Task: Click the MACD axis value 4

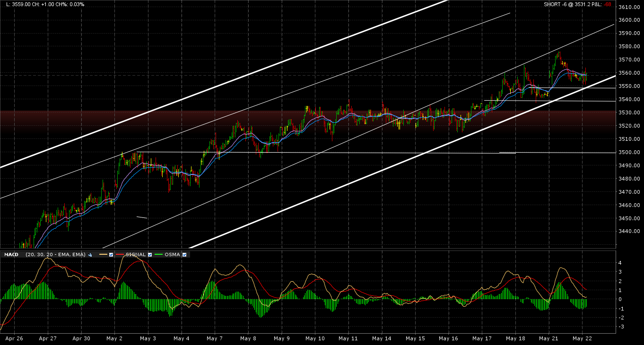Action: coord(620,263)
